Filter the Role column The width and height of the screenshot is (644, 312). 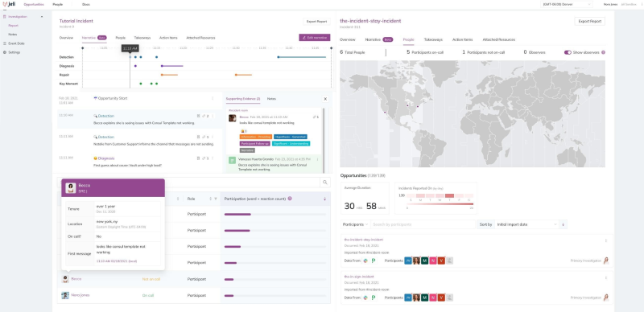216,199
